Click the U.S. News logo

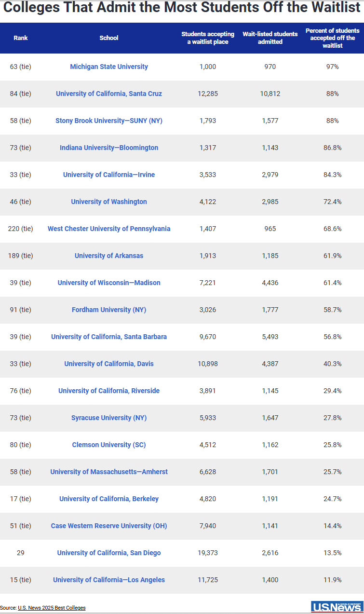click(x=337, y=607)
